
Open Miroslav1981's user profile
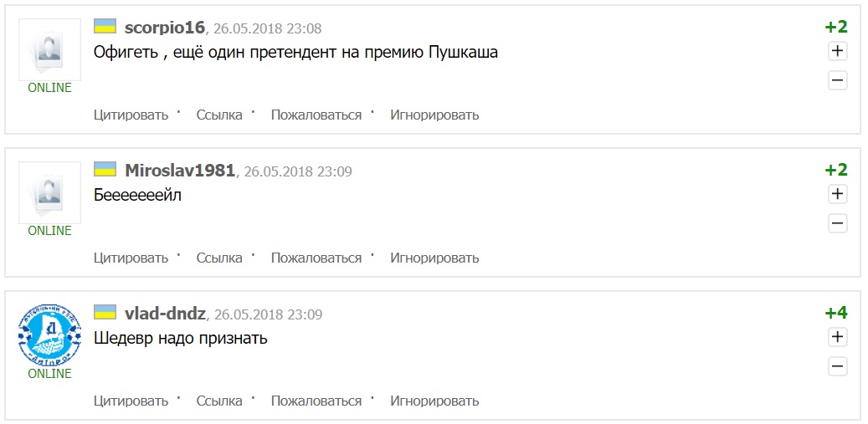click(x=179, y=171)
